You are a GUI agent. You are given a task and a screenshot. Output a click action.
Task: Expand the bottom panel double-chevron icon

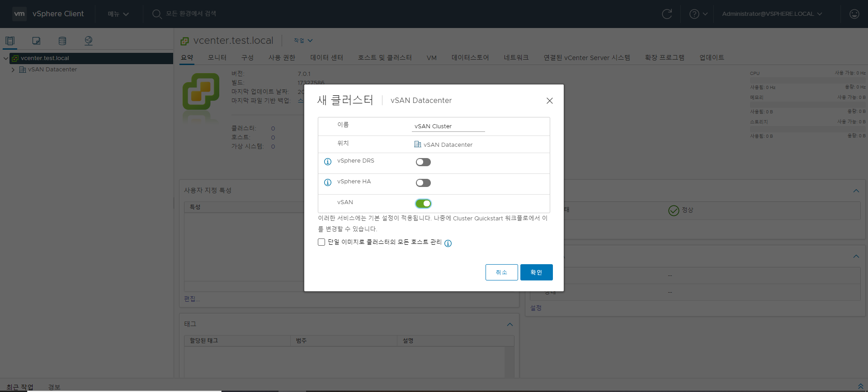860,386
